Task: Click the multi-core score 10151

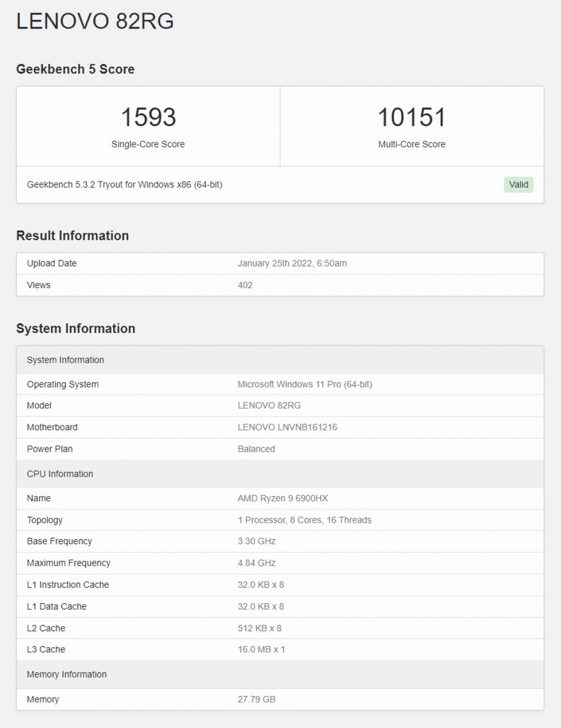Action: (411, 117)
